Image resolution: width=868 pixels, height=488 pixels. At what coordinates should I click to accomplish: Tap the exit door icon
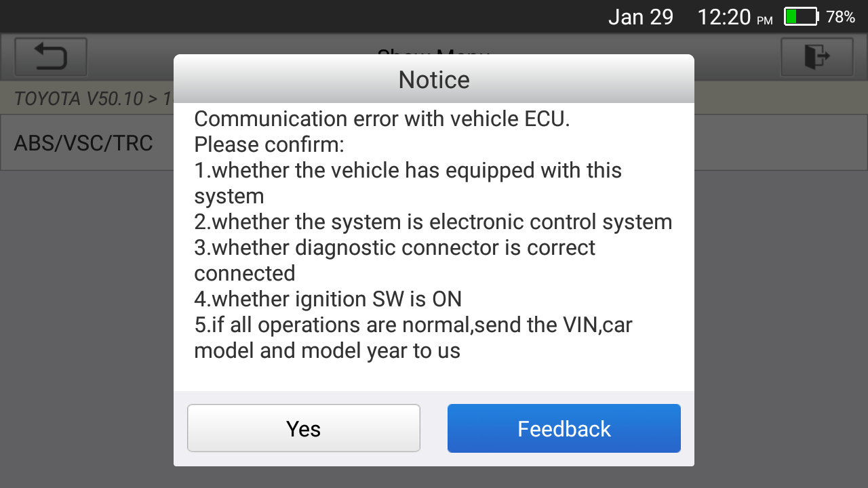[816, 57]
